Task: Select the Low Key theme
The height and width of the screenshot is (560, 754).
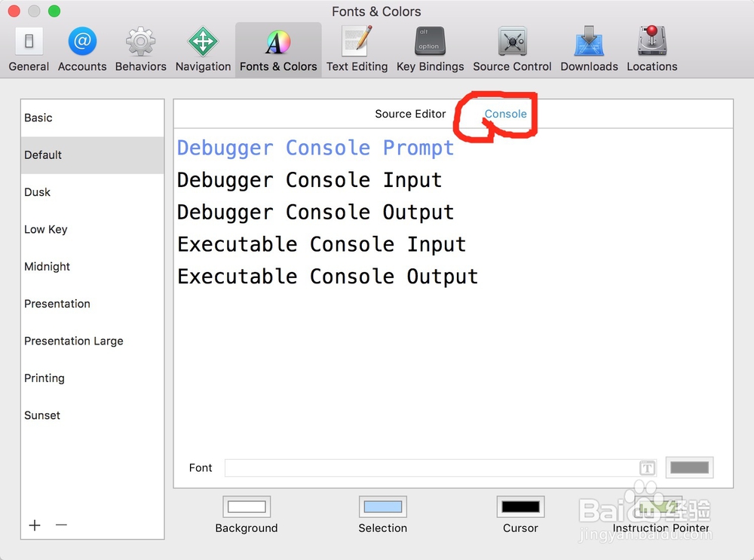Action: click(92, 229)
